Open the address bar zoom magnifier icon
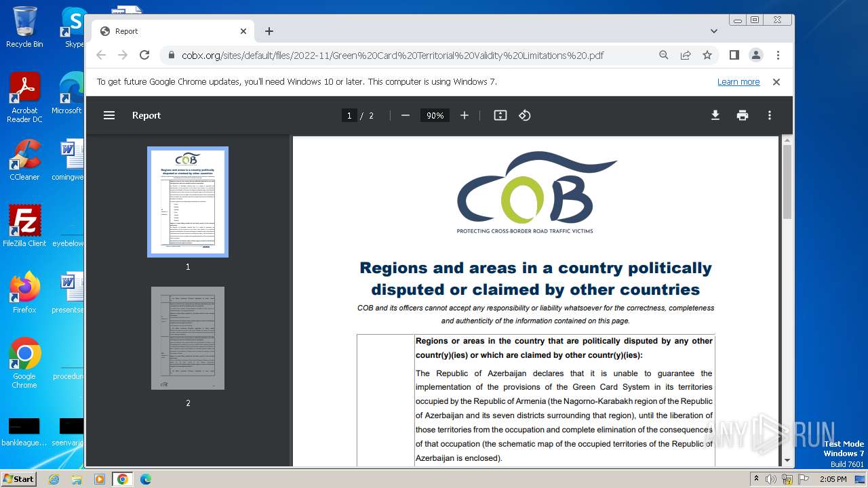The width and height of the screenshot is (868, 488). click(664, 55)
